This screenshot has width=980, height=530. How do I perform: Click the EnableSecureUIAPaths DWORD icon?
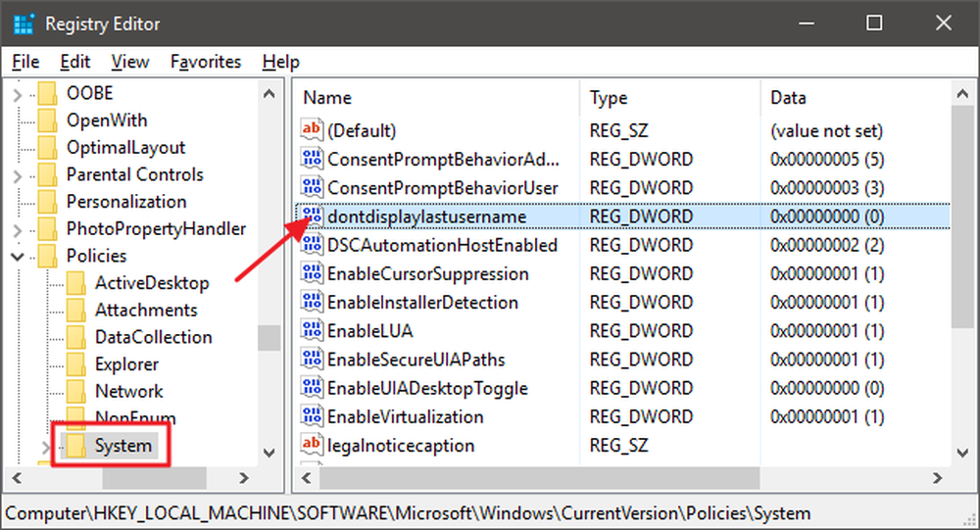coord(312,360)
